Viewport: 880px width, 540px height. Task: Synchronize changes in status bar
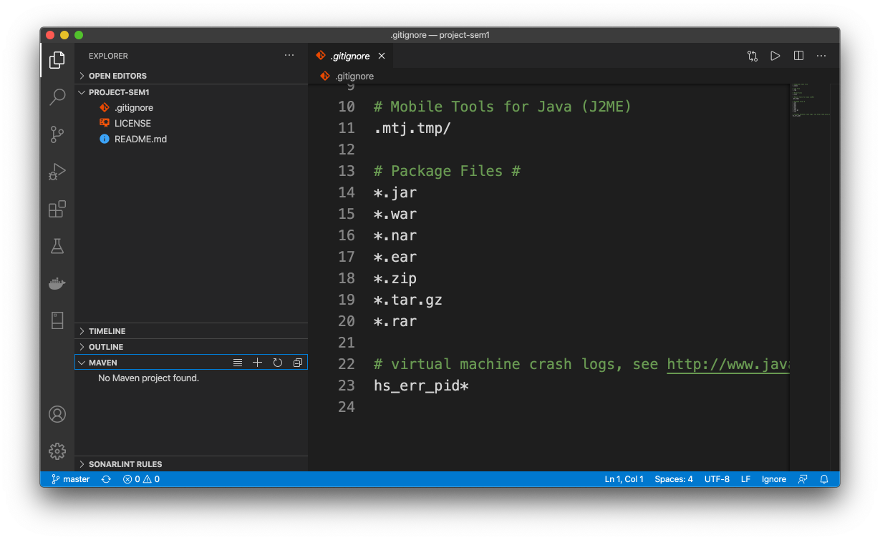[106, 479]
